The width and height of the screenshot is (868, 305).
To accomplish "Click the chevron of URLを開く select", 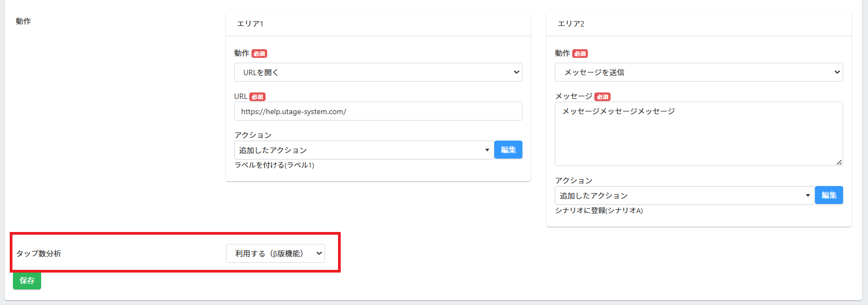I will (x=516, y=72).
